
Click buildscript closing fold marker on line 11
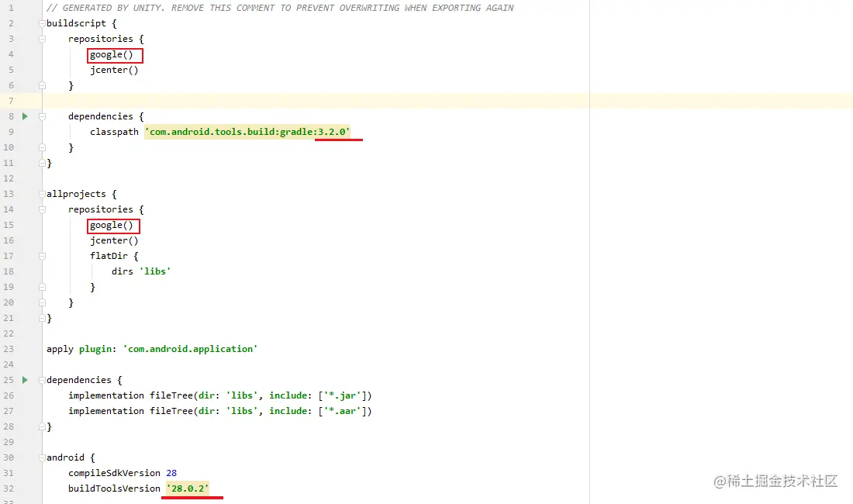click(x=42, y=163)
